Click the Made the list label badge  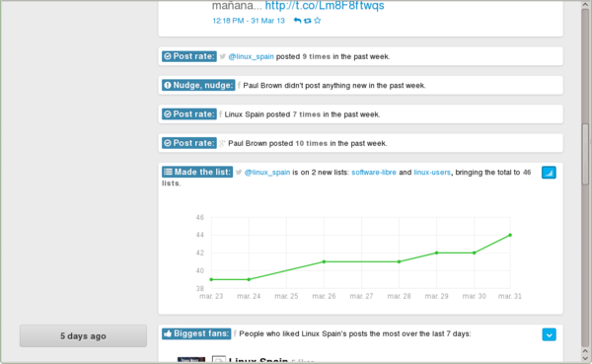[197, 172]
